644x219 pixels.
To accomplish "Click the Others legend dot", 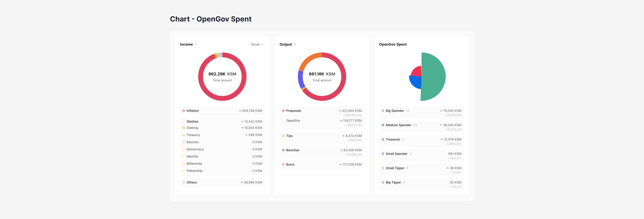I will [184, 182].
